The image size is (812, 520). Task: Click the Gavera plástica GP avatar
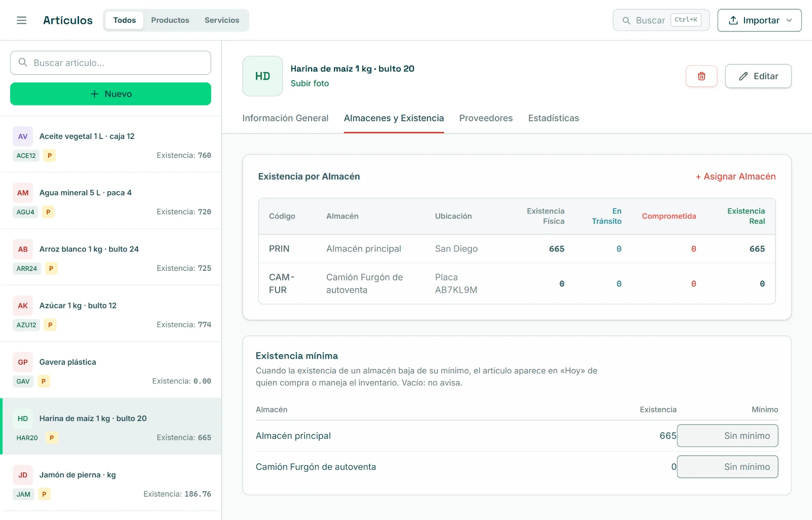23,362
